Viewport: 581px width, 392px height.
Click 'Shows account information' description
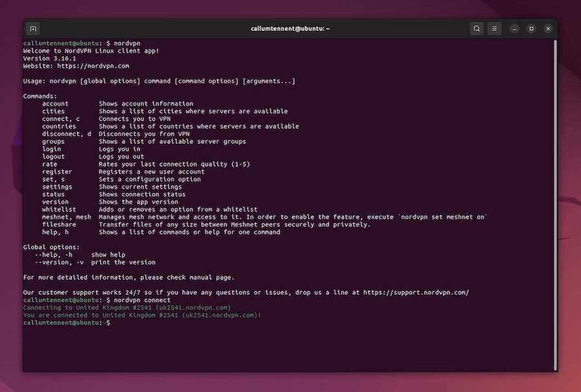[146, 104]
